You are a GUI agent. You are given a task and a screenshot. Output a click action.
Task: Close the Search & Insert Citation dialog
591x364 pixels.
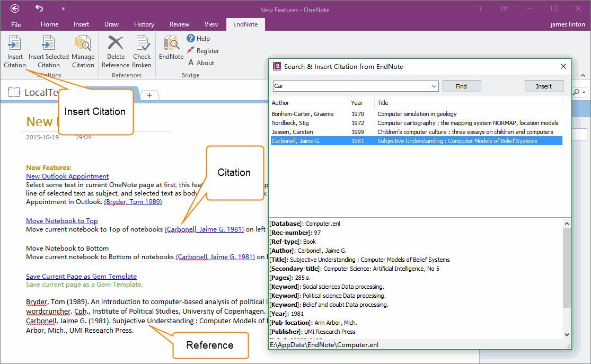click(563, 66)
